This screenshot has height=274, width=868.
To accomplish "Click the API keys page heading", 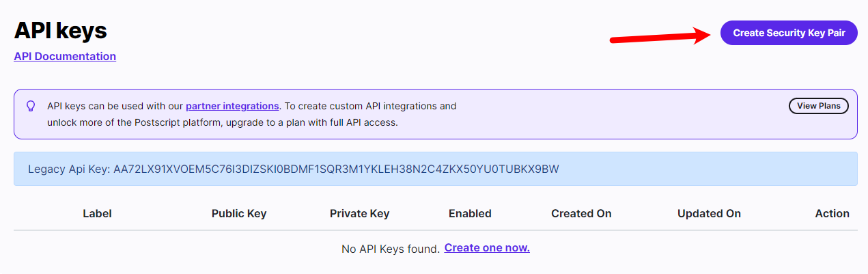I will tap(61, 31).
